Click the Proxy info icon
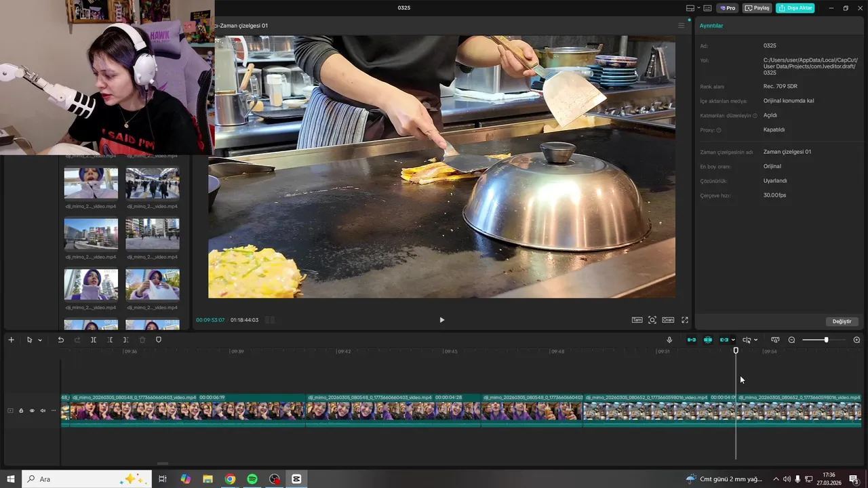868x488 pixels. 719,130
